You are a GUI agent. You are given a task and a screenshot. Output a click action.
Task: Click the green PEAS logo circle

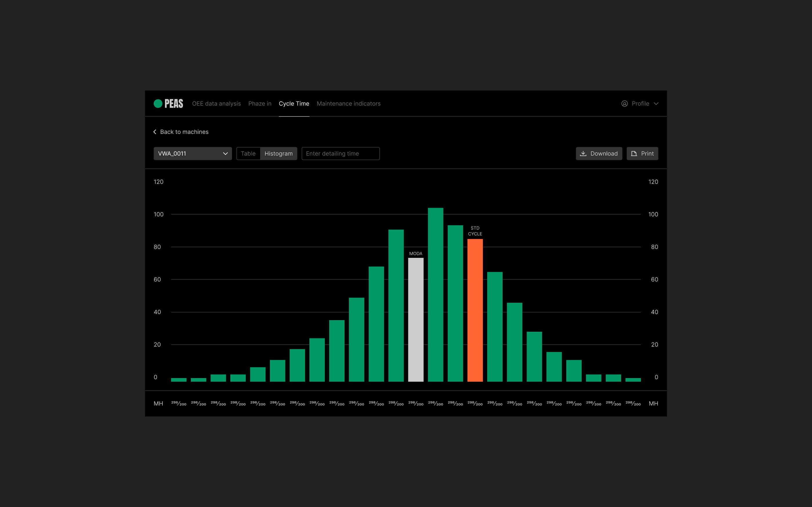(158, 104)
